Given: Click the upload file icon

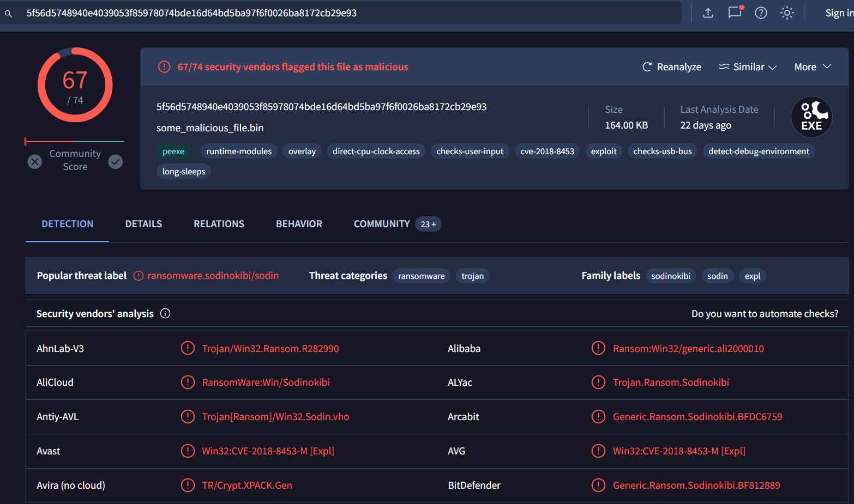Looking at the screenshot, I should coord(708,13).
